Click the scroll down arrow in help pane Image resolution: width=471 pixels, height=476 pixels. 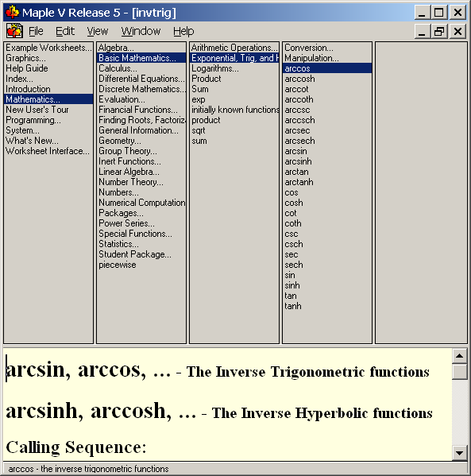click(x=459, y=453)
